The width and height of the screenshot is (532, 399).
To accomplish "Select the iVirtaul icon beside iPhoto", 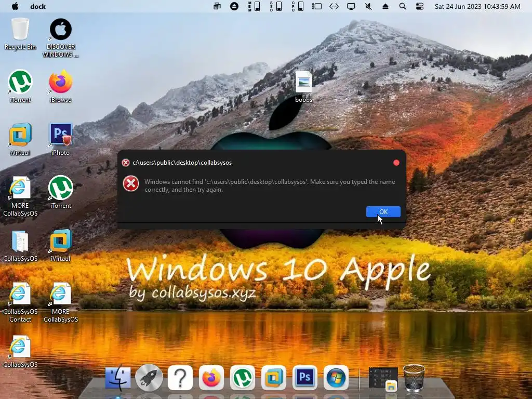I will 20,139.
